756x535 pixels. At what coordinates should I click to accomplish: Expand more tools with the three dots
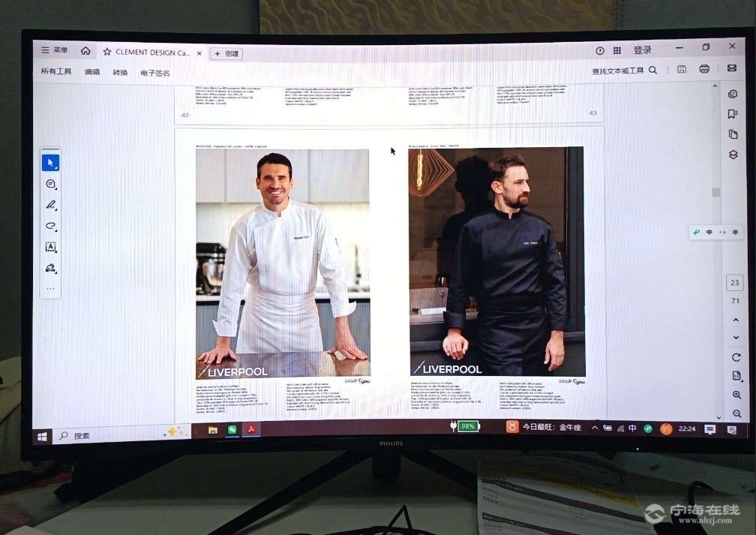pyautogui.click(x=51, y=289)
